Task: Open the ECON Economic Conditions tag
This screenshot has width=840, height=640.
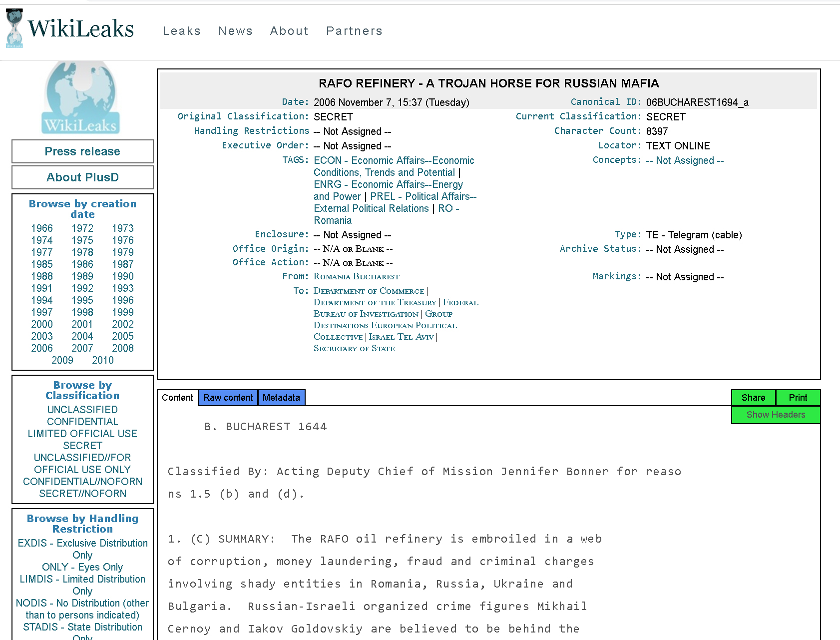Action: (394, 166)
